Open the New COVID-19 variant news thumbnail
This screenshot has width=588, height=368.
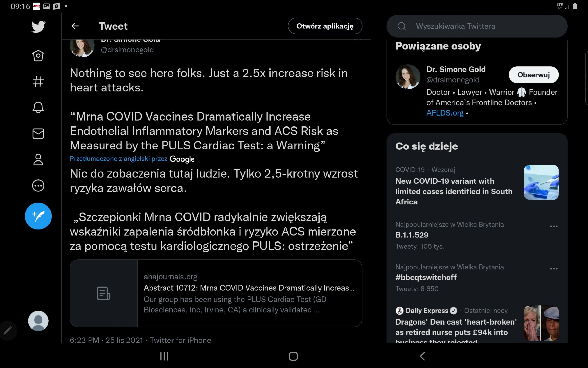541,182
